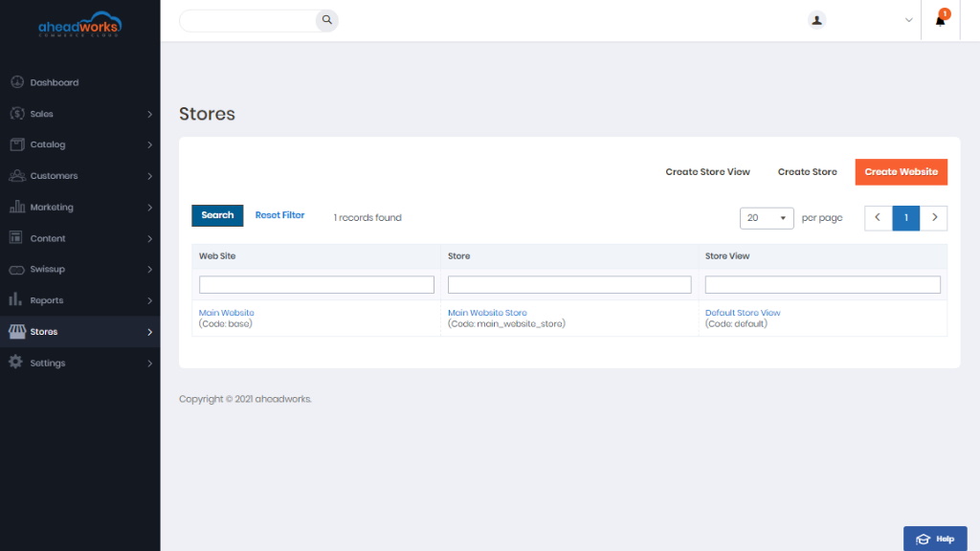Click the '(Code: default)' text
The width and height of the screenshot is (980, 551).
[x=736, y=323]
